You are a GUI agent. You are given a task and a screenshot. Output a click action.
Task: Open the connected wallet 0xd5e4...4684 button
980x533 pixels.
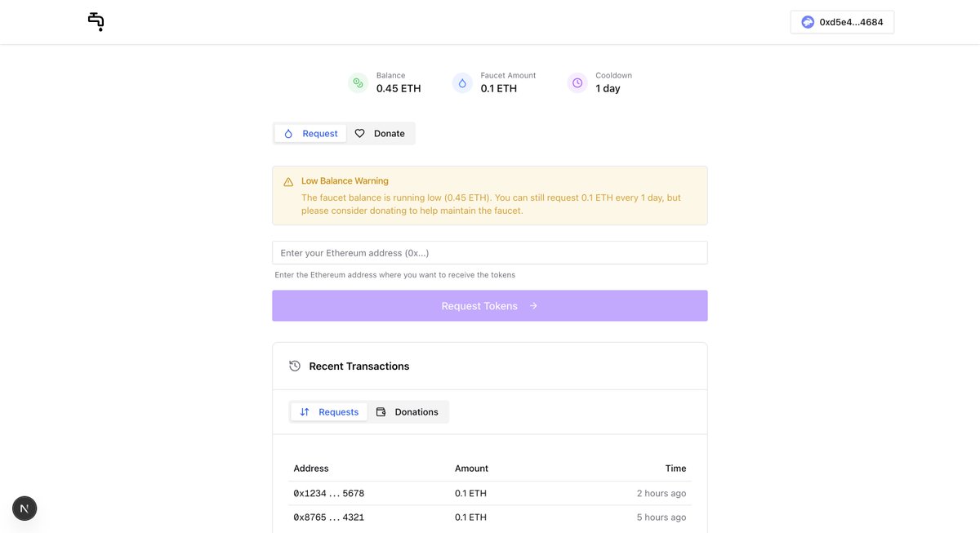(842, 22)
